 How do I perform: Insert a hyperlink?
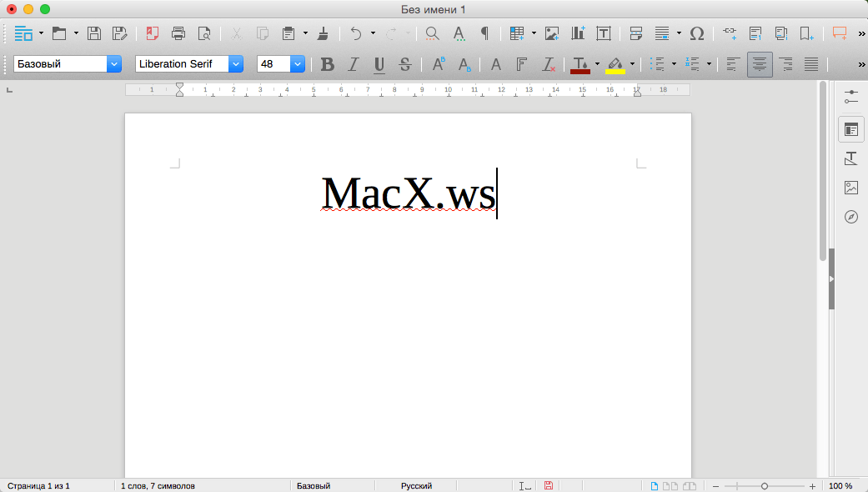tap(730, 33)
